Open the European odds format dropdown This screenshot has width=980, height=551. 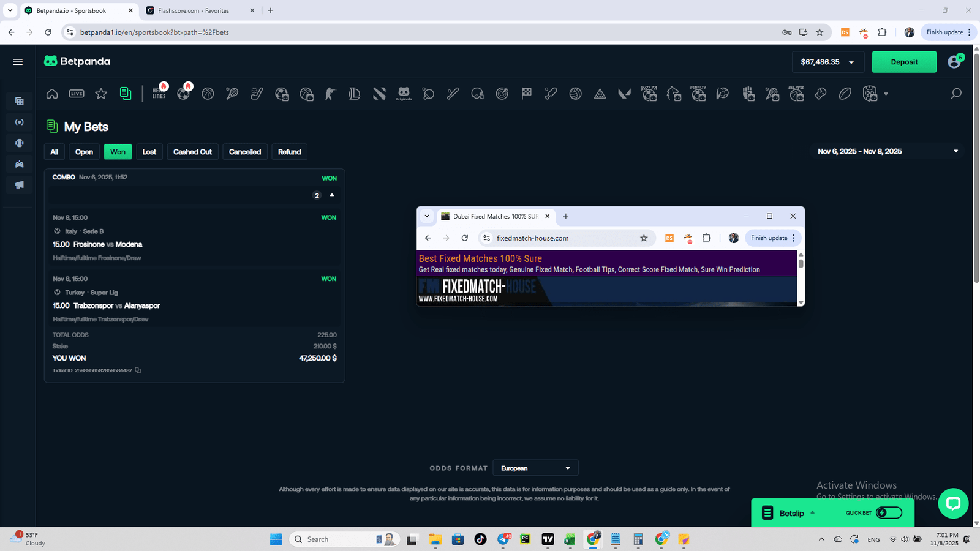point(535,468)
